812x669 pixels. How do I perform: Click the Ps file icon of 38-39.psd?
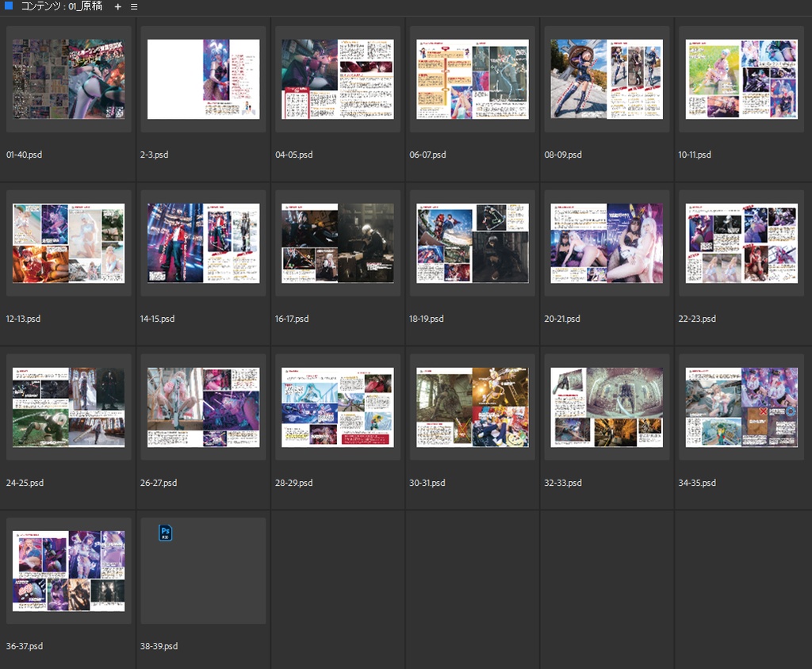[x=165, y=533]
